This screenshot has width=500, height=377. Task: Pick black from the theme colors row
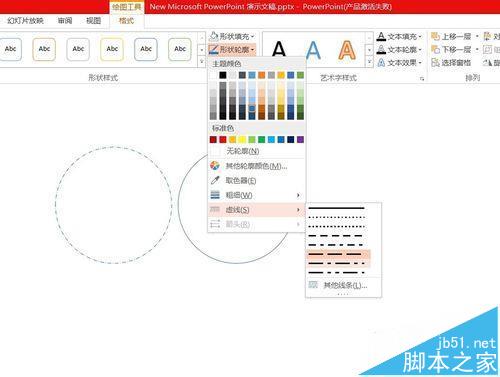pos(223,75)
